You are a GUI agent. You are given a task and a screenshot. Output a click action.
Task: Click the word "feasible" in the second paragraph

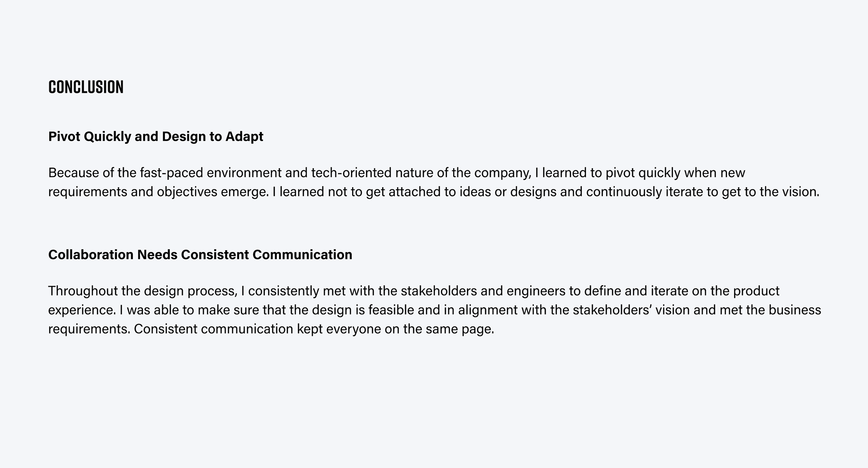(389, 310)
